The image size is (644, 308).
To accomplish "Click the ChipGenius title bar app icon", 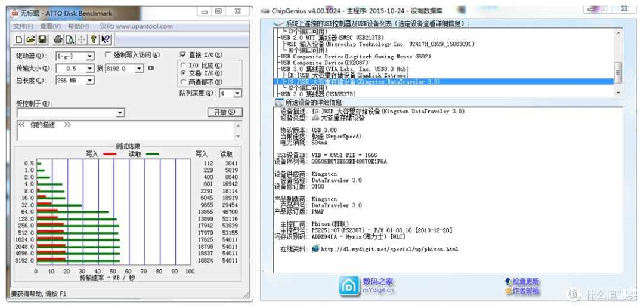I will [266, 11].
